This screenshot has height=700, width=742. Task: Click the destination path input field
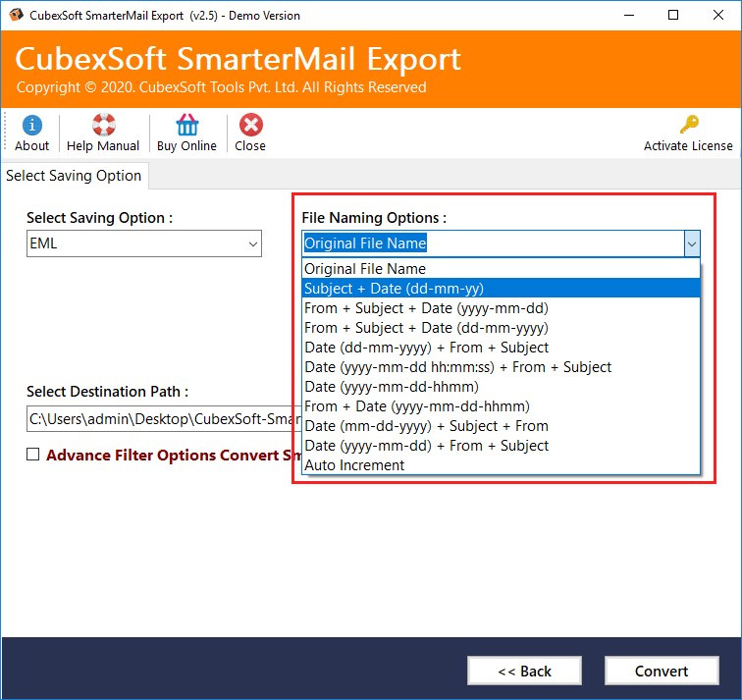(164, 419)
